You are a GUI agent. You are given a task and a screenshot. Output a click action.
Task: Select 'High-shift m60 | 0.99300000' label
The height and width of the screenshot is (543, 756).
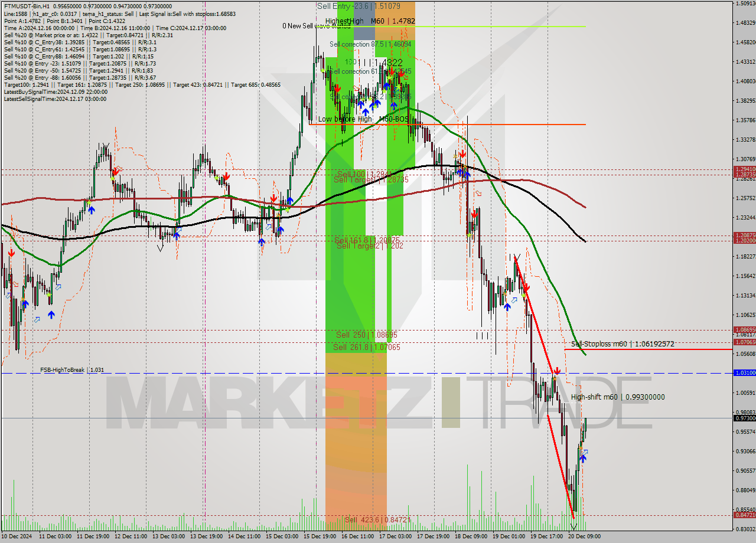618,397
